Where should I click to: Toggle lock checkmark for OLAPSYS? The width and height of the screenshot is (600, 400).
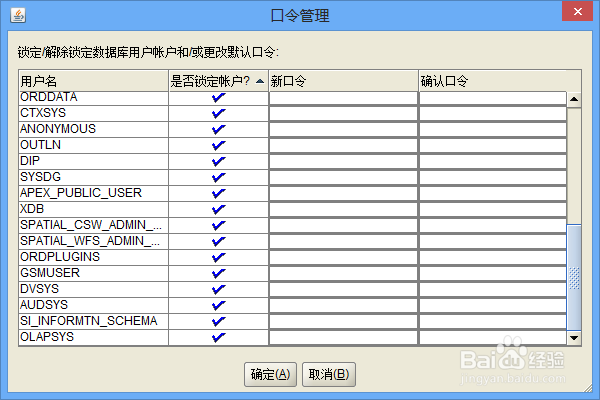(x=218, y=337)
